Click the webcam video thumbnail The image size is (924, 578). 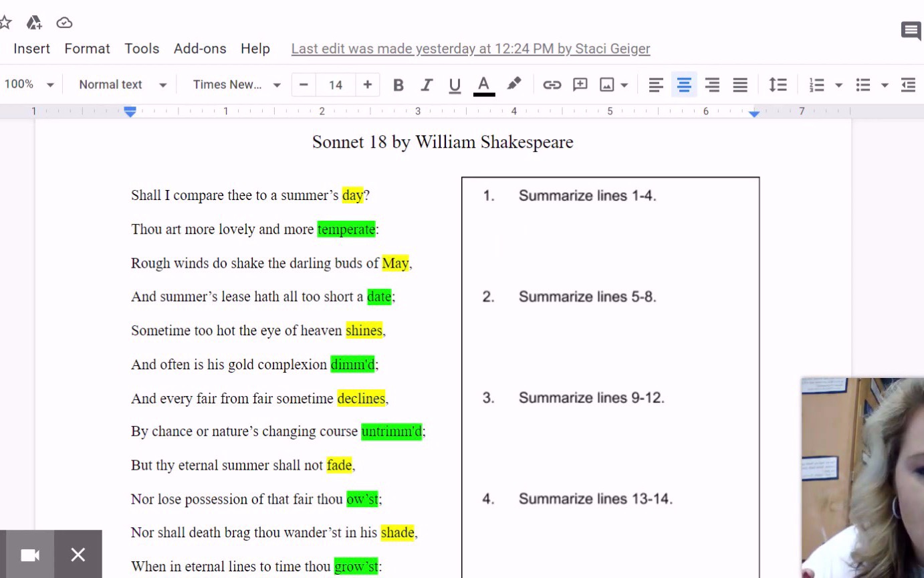862,478
